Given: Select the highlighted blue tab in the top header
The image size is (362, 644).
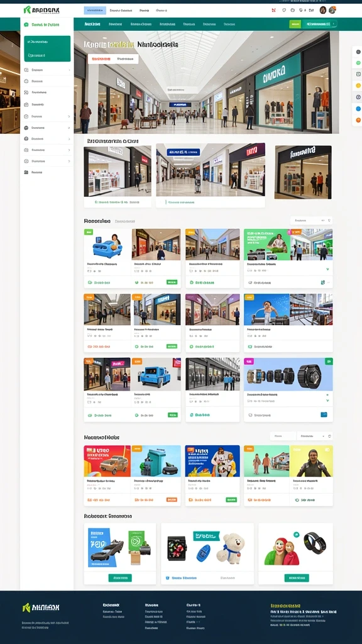Looking at the screenshot, I should [x=95, y=10].
